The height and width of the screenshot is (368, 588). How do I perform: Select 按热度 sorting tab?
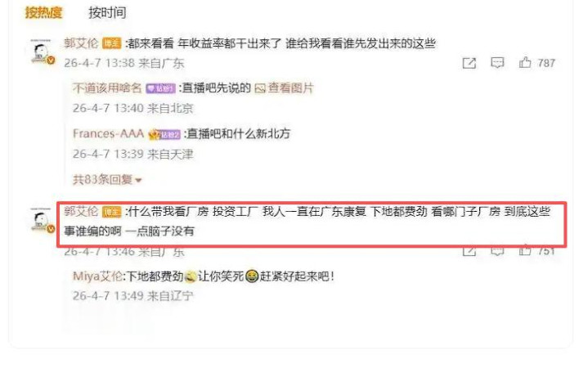(x=43, y=12)
